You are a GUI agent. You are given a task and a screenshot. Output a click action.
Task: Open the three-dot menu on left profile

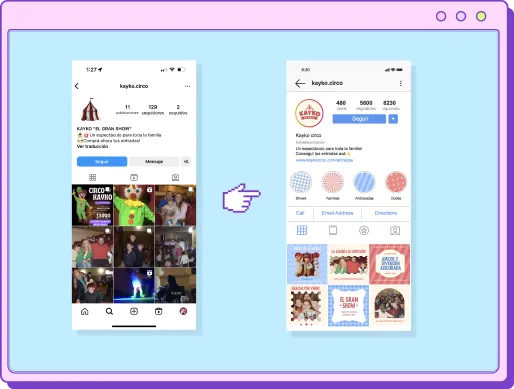[187, 86]
